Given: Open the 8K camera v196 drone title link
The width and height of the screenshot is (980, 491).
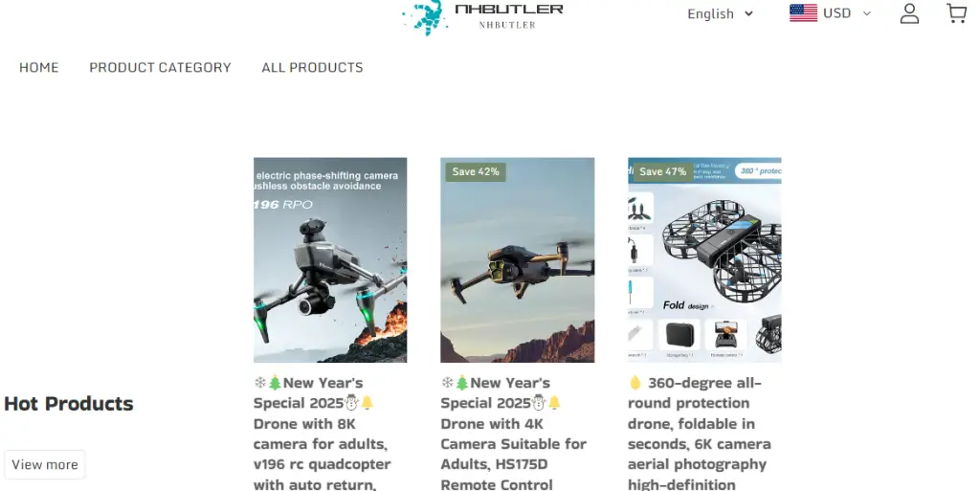Looking at the screenshot, I should [323, 434].
